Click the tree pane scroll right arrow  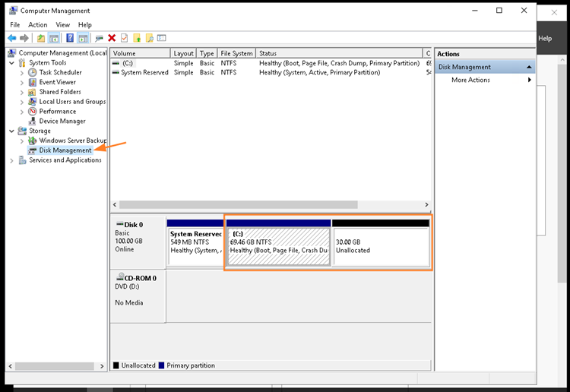coord(102,366)
